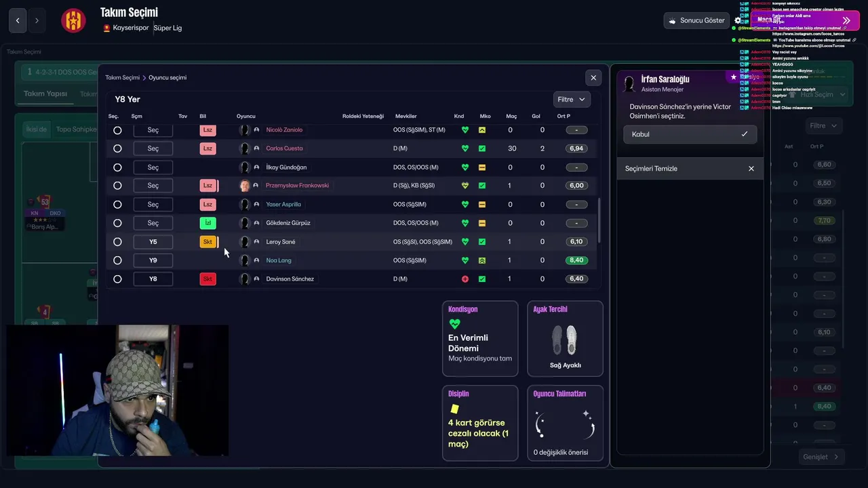This screenshot has width=868, height=488.
Task: Click Noa Lang's 8,40 rating badge
Action: [x=576, y=260]
